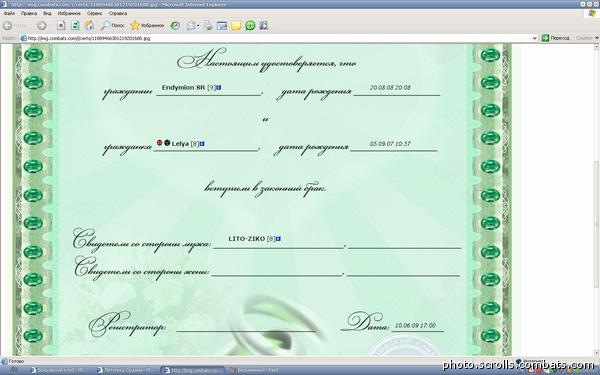Click the Ссылки links toolbar label
Image resolution: width=600 pixels, height=375 pixels.
tap(584, 38)
